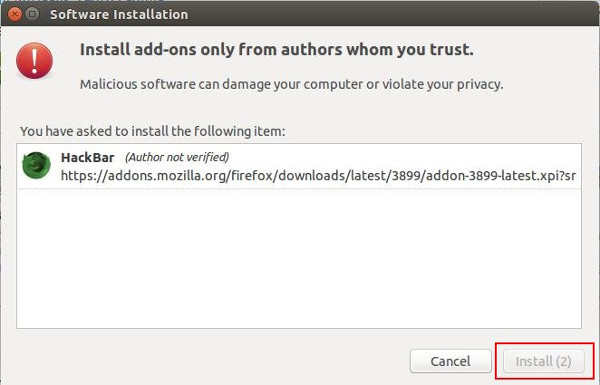Click the Install (2) countdown button
The height and width of the screenshot is (385, 600).
click(543, 361)
